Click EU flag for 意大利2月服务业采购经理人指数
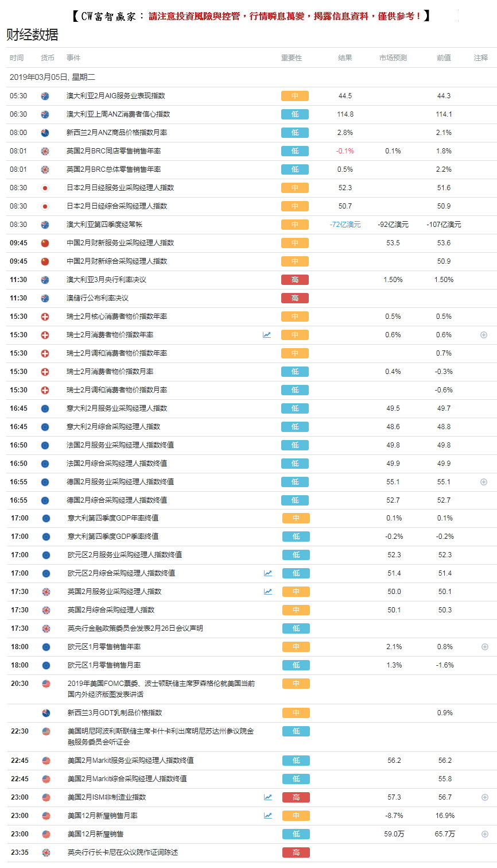Image resolution: width=497 pixels, height=868 pixels. (45, 408)
